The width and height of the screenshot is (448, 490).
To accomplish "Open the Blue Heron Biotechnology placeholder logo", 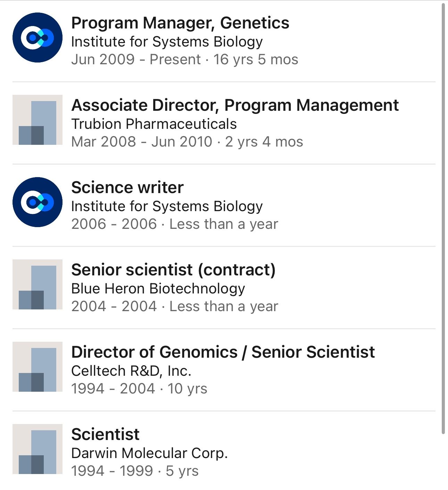I will [38, 284].
